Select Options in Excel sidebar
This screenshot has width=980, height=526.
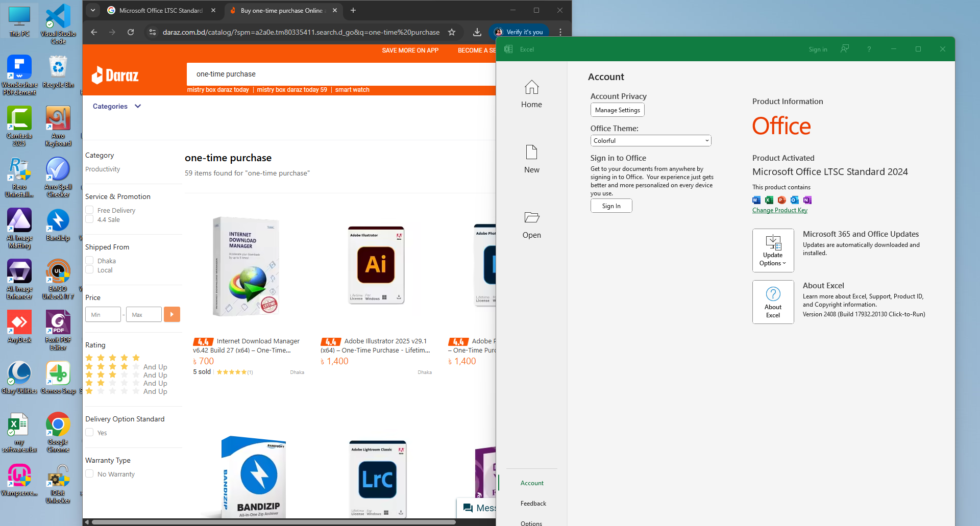point(531,522)
